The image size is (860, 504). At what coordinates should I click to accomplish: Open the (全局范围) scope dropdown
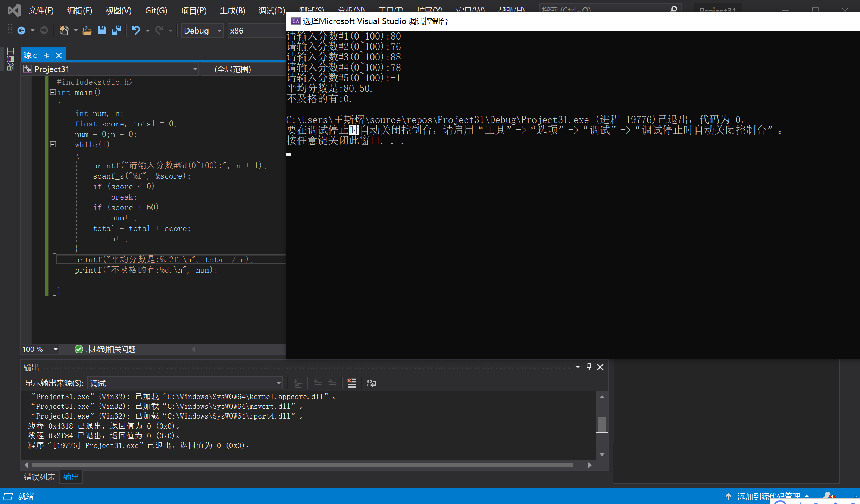tap(244, 69)
